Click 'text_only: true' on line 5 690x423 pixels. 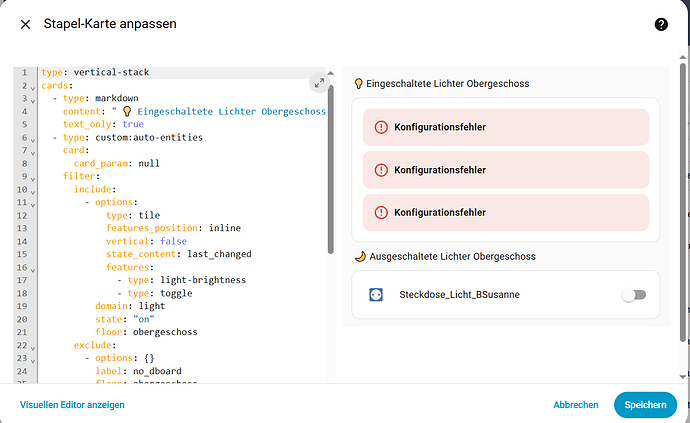click(x=103, y=124)
